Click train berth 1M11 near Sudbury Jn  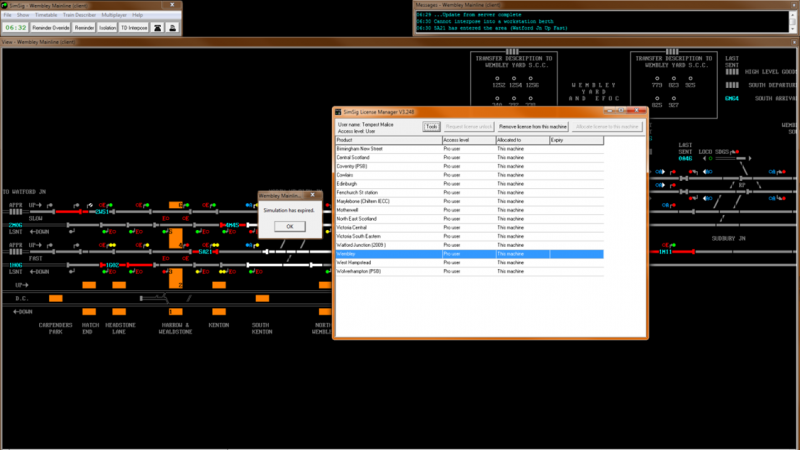(x=665, y=252)
